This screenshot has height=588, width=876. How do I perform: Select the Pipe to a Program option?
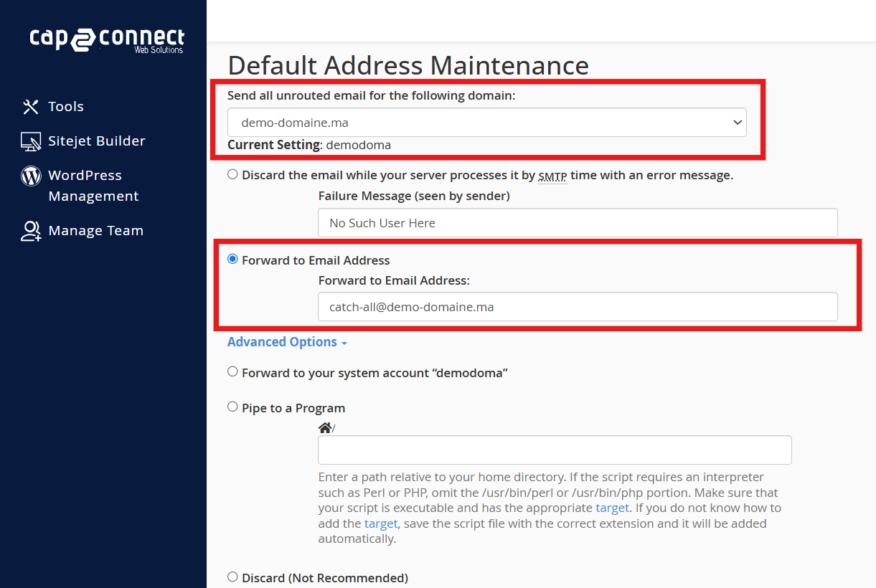pos(232,407)
